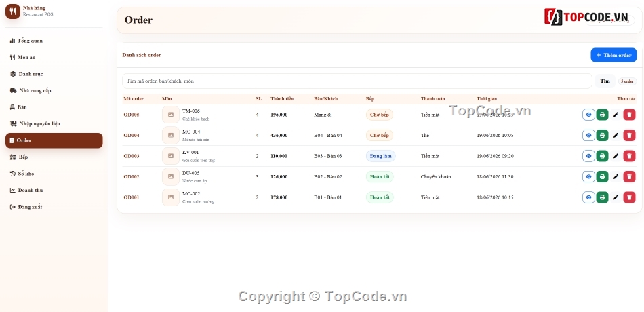Click Cơm sườn nướng dish thumbnail
The image size is (644, 312).
[x=170, y=197]
